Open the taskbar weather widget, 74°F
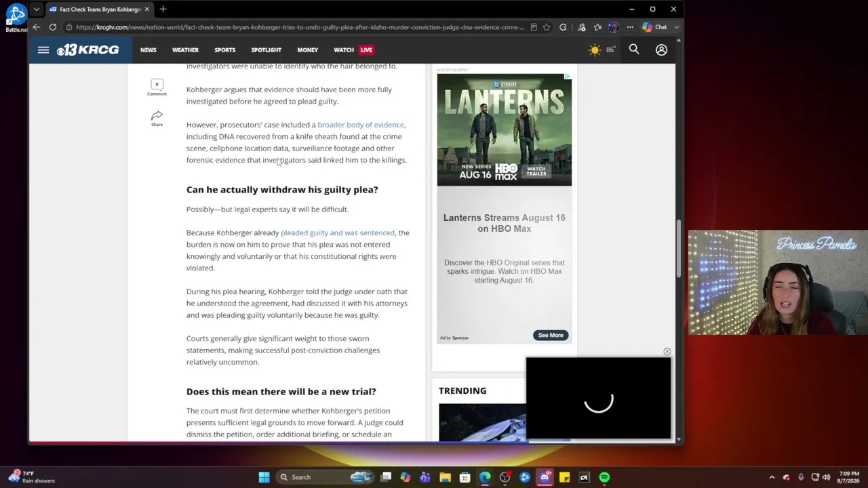The width and height of the screenshot is (868, 488). pos(31,477)
